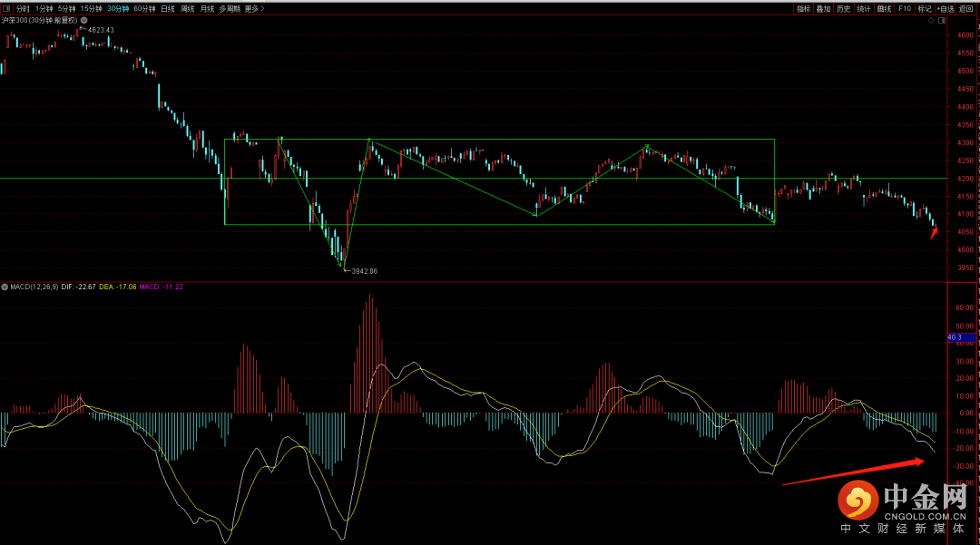Switch to 日线 daily chart

[x=167, y=8]
